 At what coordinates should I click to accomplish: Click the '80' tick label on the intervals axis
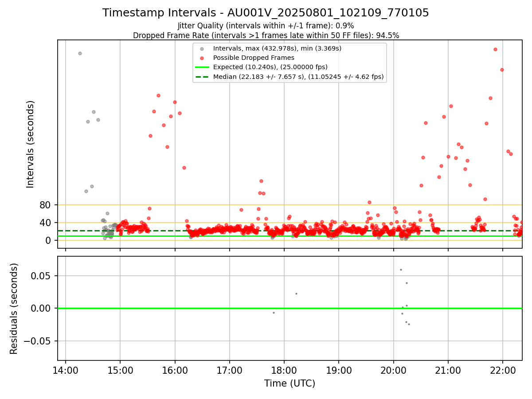[46, 205]
